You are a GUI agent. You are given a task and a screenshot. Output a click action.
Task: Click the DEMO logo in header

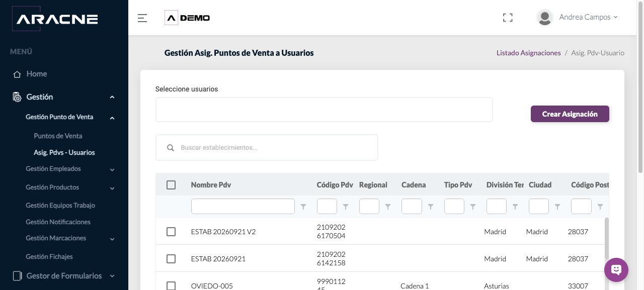[x=187, y=18]
